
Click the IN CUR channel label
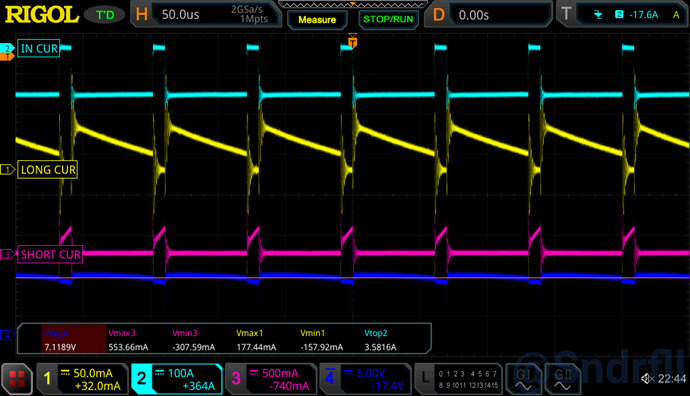[39, 48]
